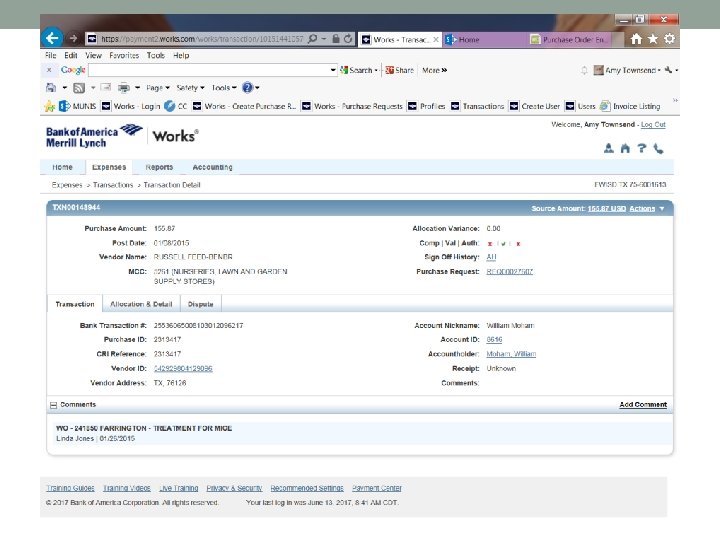
Task: Open the Create User bookmark
Action: 534,106
